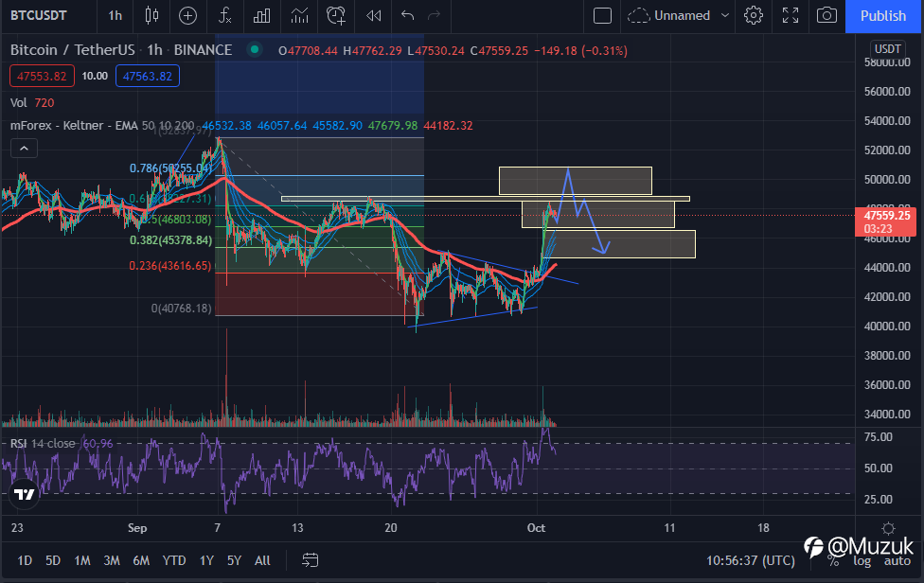
Task: Open time axis settings gear
Action: point(888,528)
